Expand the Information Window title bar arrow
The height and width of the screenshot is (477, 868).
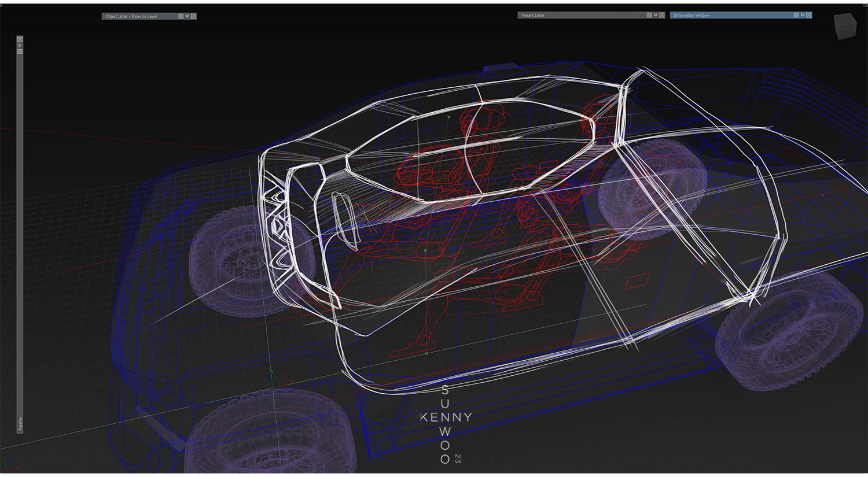[803, 15]
